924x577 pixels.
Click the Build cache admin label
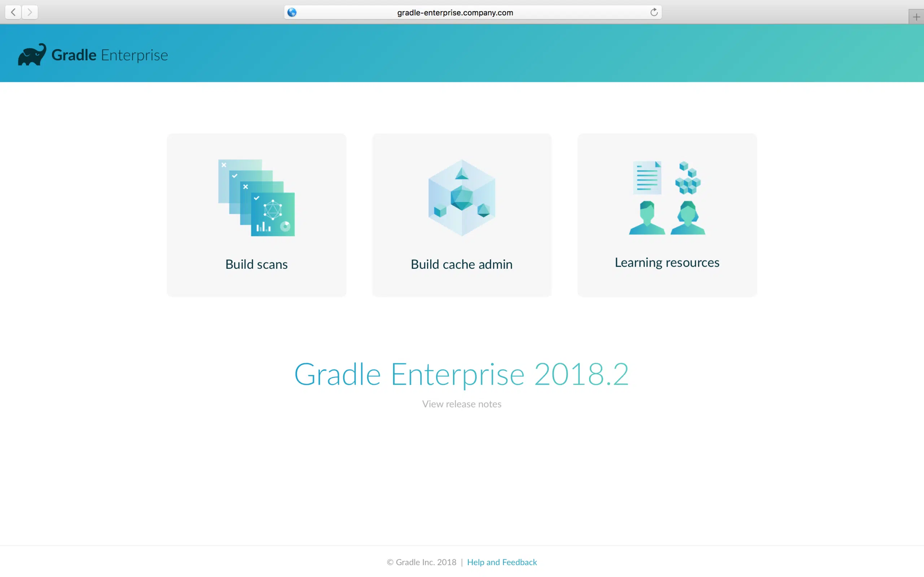(462, 264)
